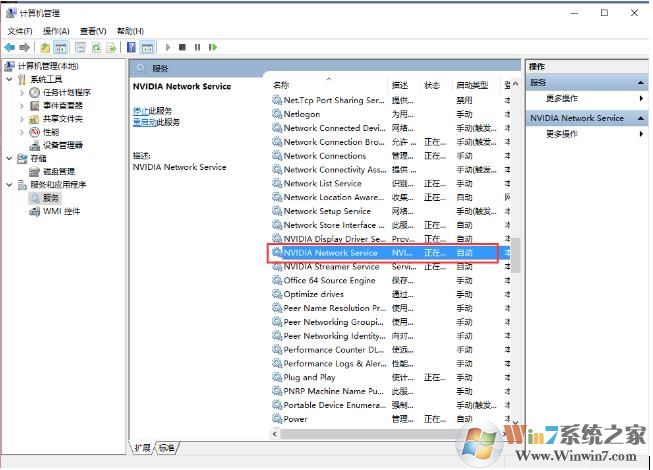Image resolution: width=653 pixels, height=470 pixels.
Task: Open the 查看(V) menu
Action: click(x=93, y=31)
